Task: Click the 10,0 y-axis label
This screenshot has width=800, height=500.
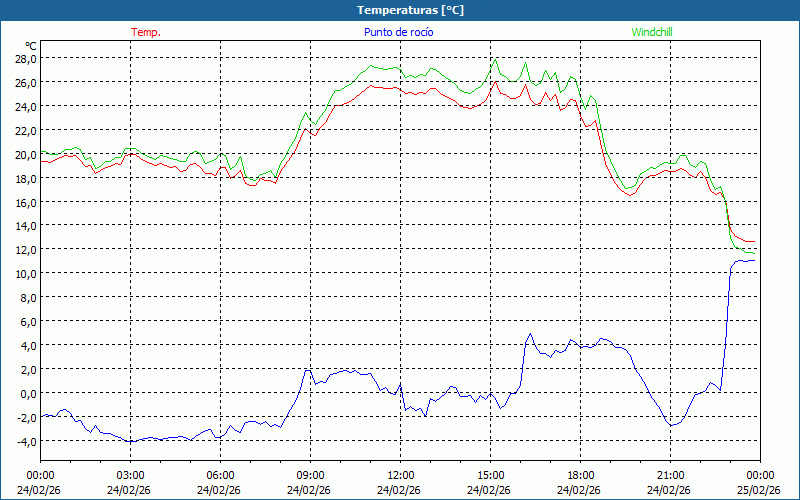Action: (25, 273)
